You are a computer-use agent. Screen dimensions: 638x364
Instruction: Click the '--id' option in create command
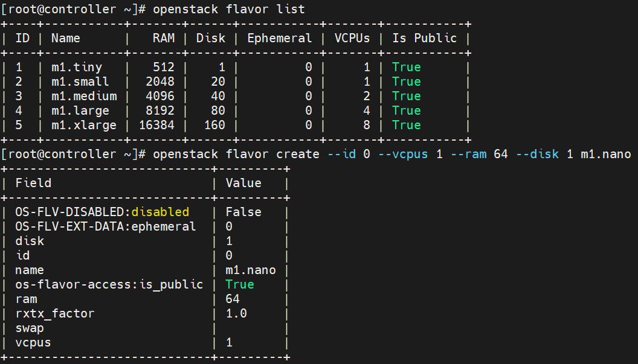[x=341, y=154]
